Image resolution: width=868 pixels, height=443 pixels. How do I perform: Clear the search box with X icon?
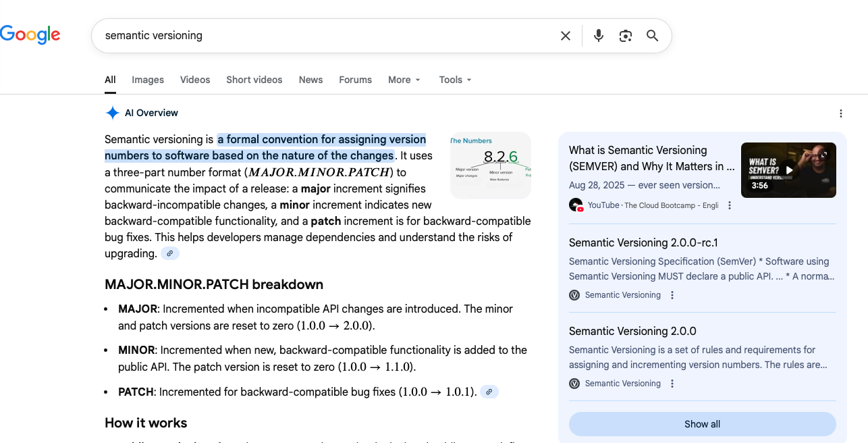pos(566,36)
